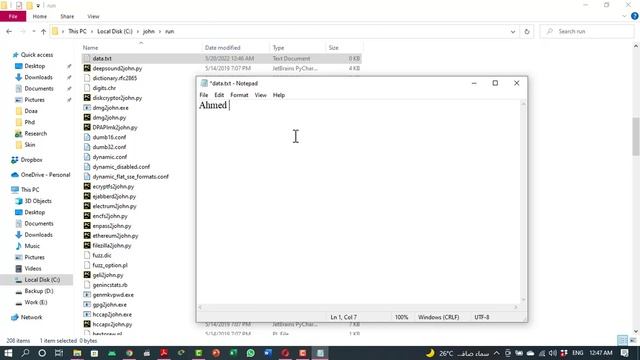Select OneDrive - Personal

45,175
